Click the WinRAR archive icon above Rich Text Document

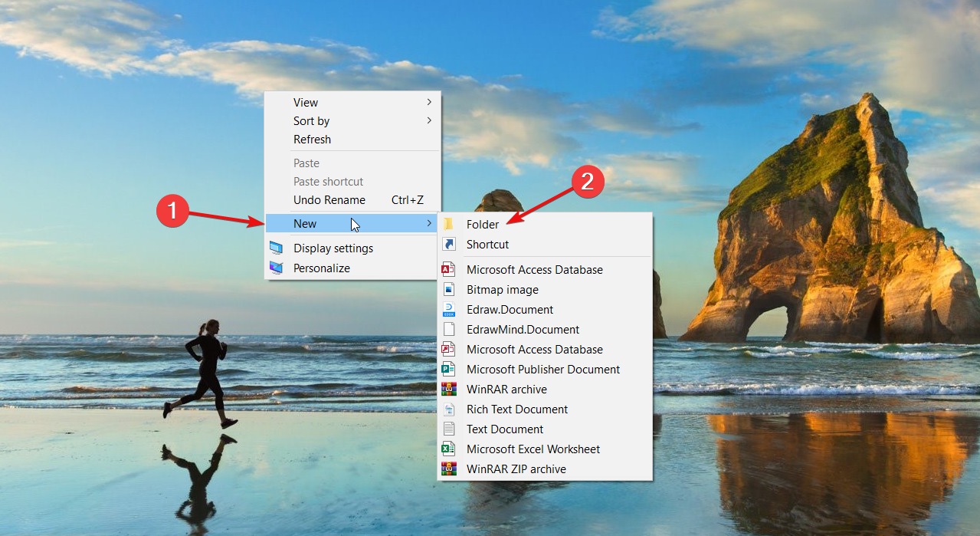coord(449,390)
